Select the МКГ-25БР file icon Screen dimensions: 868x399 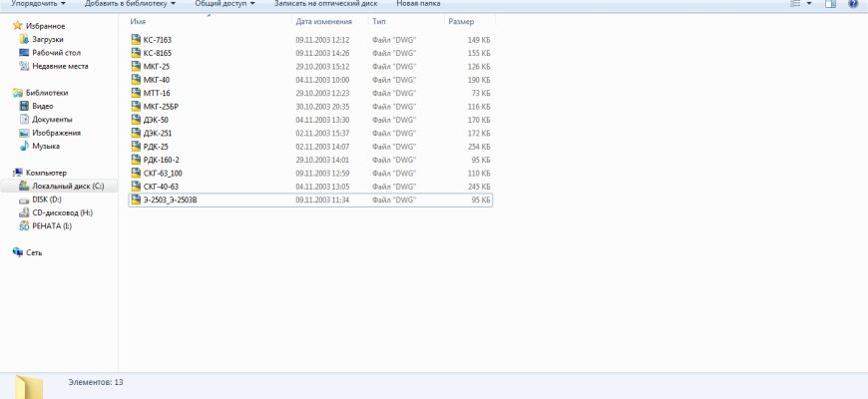136,106
